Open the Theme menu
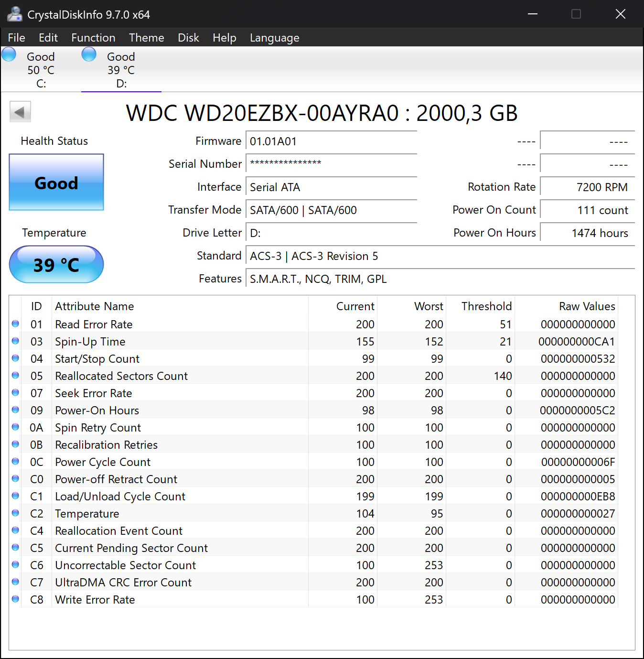The image size is (644, 659). (147, 38)
